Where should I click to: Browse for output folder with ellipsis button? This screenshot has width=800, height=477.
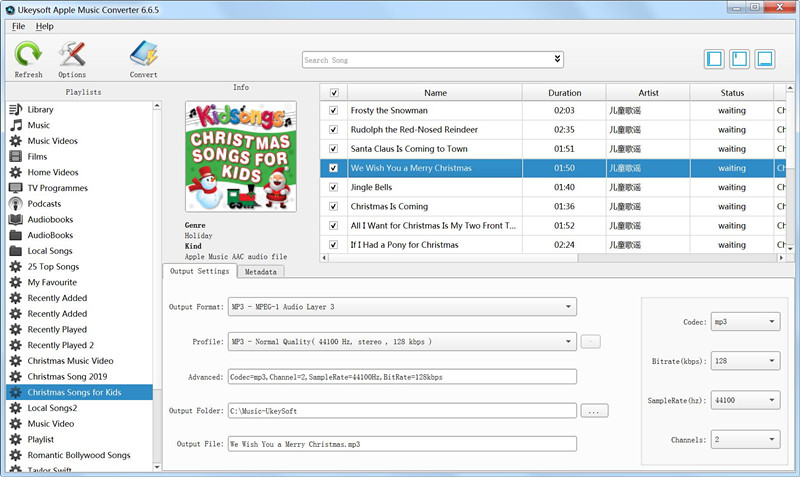(x=594, y=411)
